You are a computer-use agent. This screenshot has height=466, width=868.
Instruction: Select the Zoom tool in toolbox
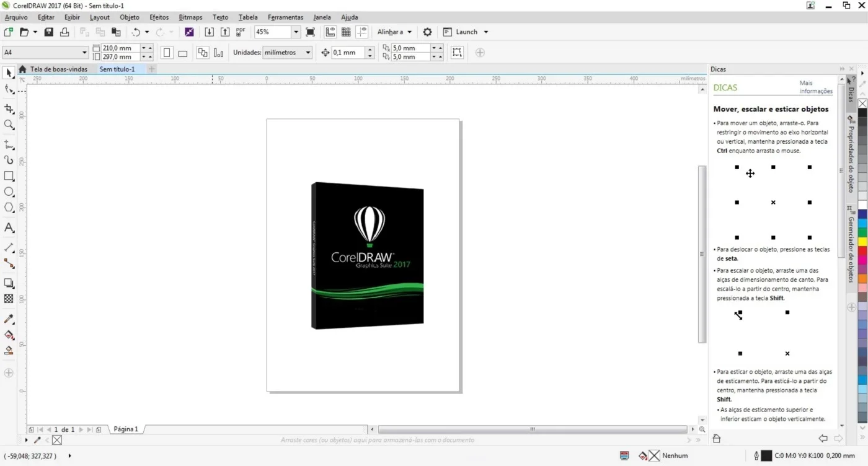pyautogui.click(x=9, y=125)
